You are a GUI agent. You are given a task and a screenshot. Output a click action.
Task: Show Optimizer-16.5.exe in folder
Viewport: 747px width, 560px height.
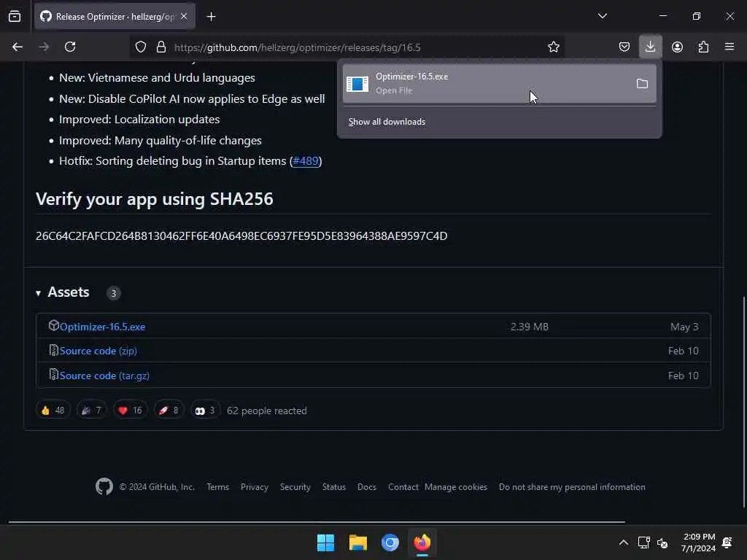[642, 84]
